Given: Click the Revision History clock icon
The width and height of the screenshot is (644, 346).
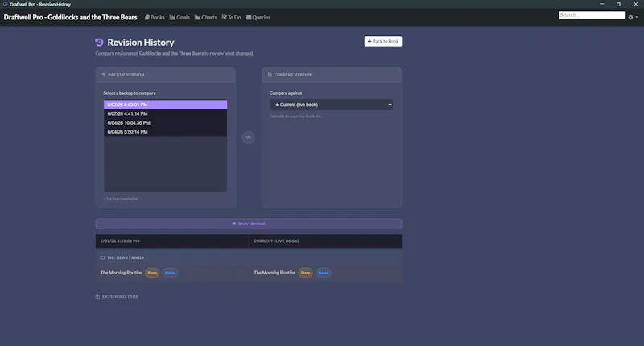Looking at the screenshot, I should 99,43.
